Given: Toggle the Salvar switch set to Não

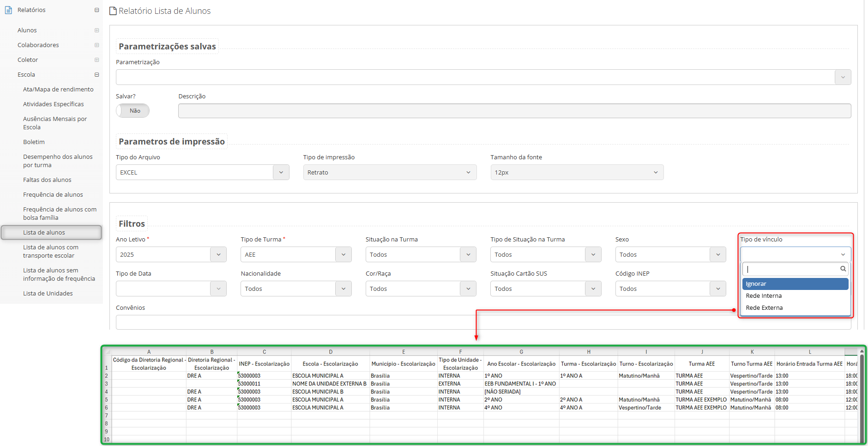Looking at the screenshot, I should click(x=133, y=111).
